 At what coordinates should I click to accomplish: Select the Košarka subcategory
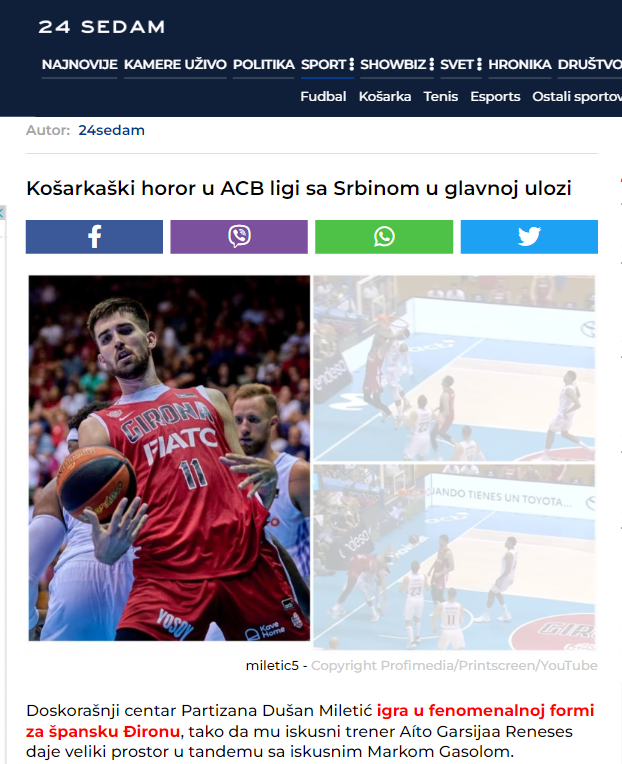point(385,96)
